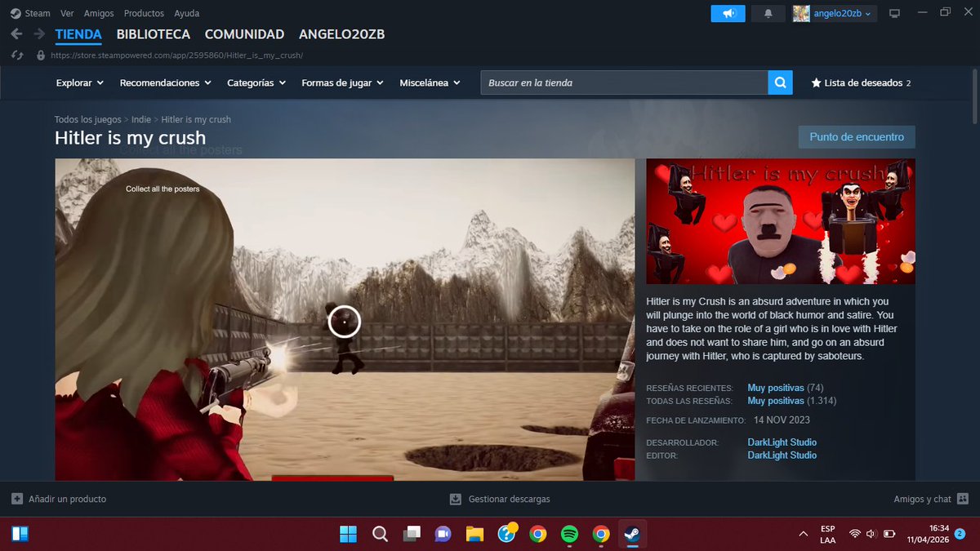The height and width of the screenshot is (551, 980).
Task: Follow the Todos los juegos breadcrumb
Action: point(88,119)
